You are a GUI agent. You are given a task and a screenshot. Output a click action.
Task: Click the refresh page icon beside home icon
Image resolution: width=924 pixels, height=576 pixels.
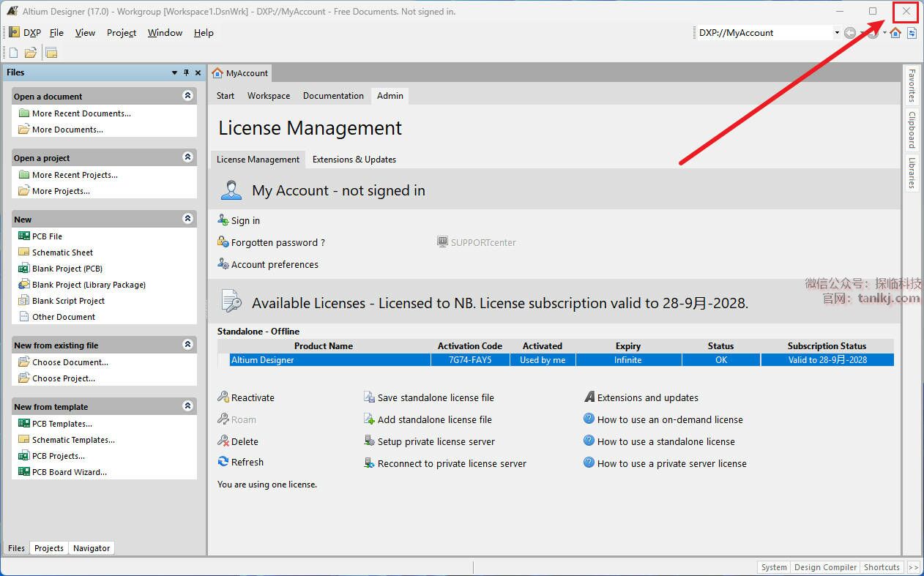pyautogui.click(x=912, y=32)
